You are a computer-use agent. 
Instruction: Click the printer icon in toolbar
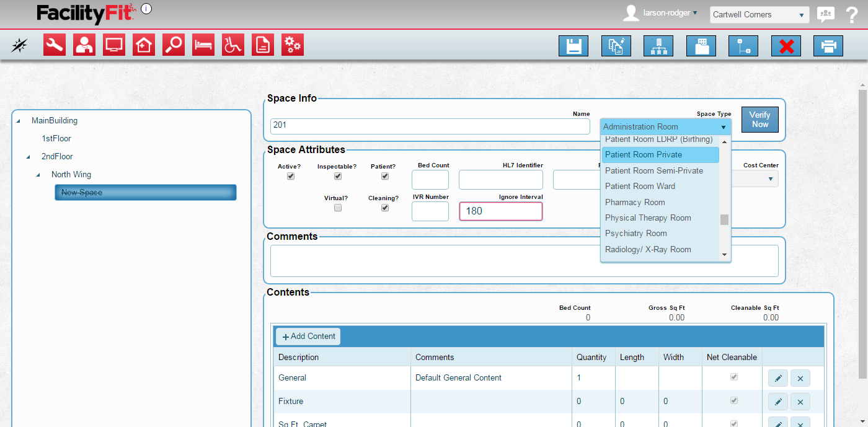point(828,46)
